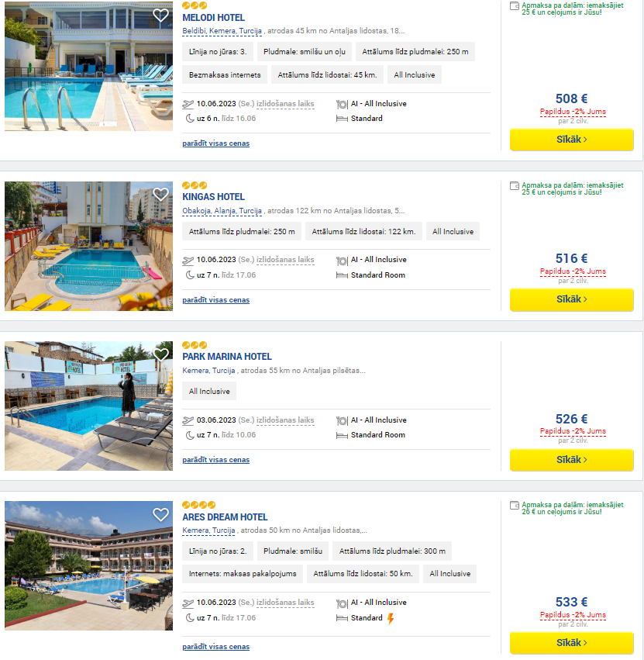This screenshot has height=660, width=644.
Task: Open KINGAS HOTEL title link
Action: (x=213, y=196)
